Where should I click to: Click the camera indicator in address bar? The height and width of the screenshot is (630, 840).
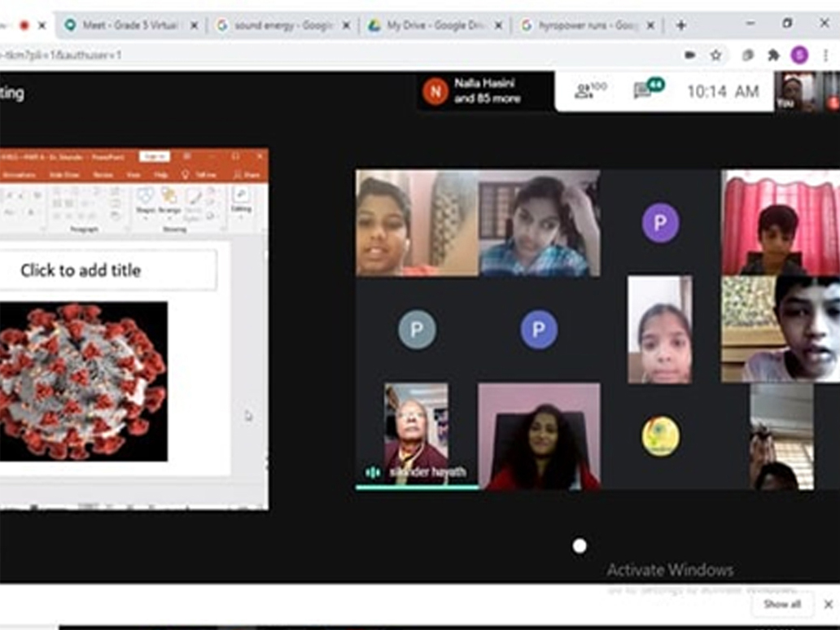690,55
